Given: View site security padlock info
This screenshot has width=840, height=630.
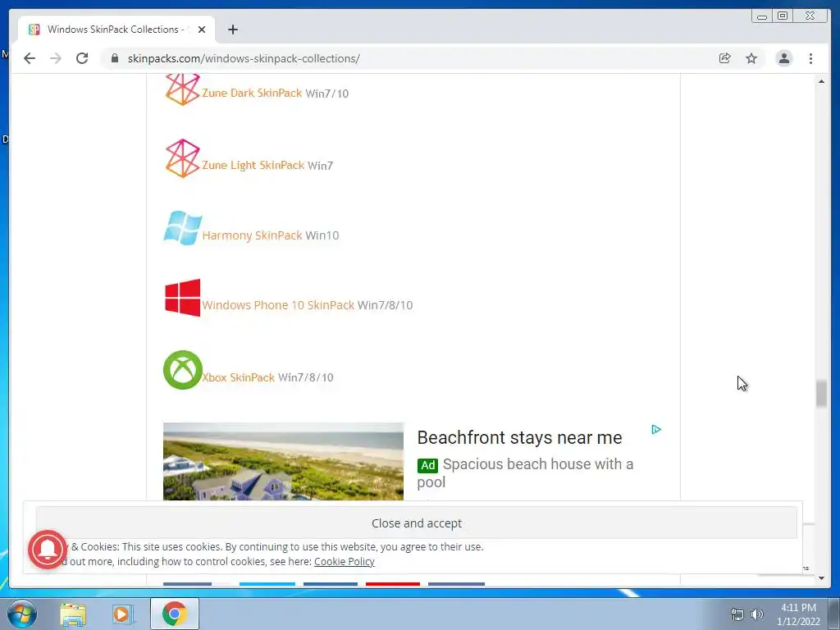Looking at the screenshot, I should (x=114, y=58).
